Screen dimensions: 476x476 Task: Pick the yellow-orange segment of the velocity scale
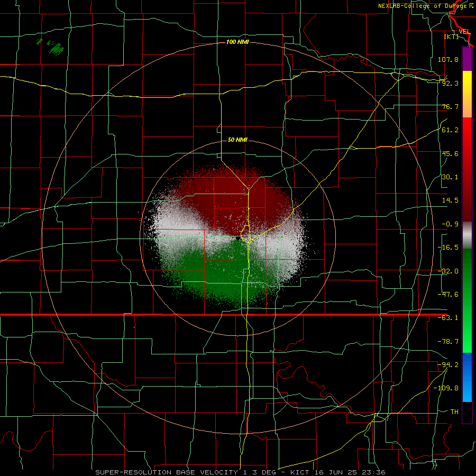tap(467, 94)
